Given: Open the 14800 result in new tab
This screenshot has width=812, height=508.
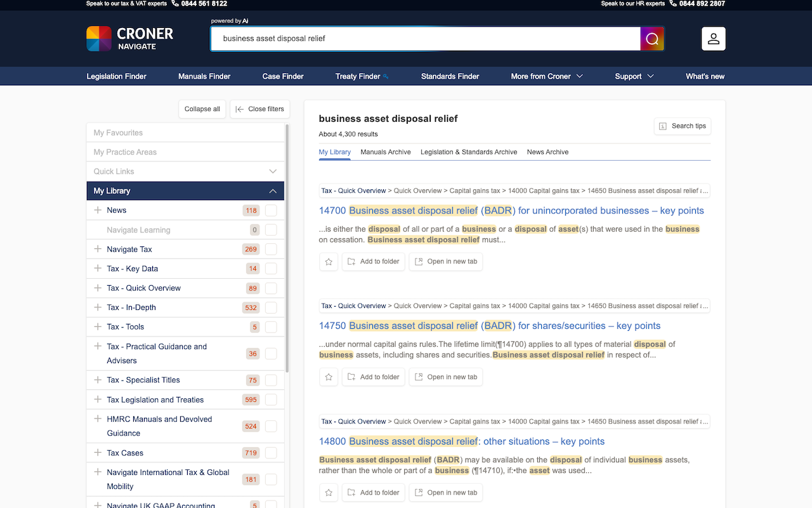Looking at the screenshot, I should pos(446,493).
